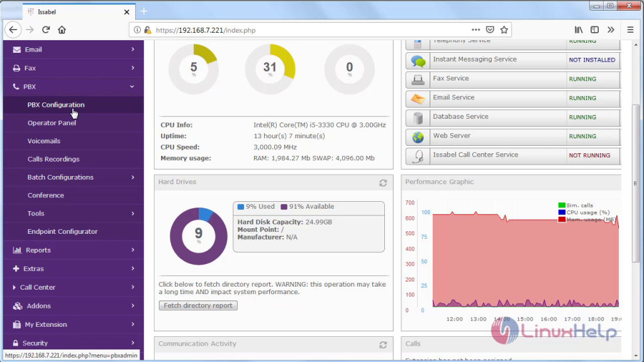Expand the Reports menu chevron
Image resolution: width=644 pixels, height=362 pixels.
[133, 250]
